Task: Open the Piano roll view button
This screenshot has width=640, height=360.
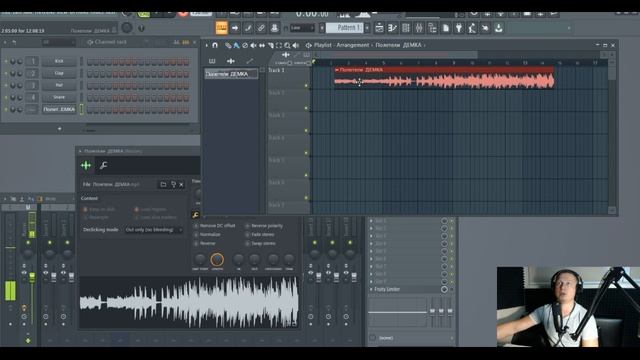Action: click(x=392, y=28)
